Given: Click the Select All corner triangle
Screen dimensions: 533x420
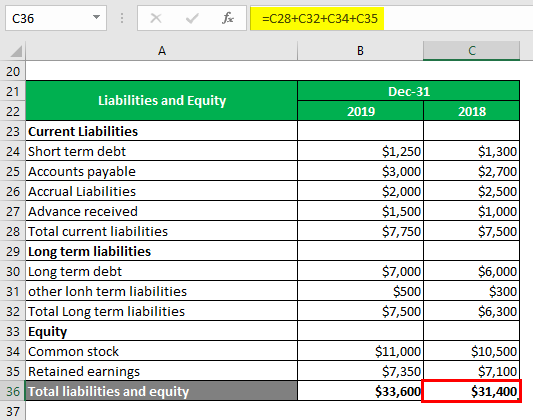Looking at the screenshot, I should click(x=16, y=51).
